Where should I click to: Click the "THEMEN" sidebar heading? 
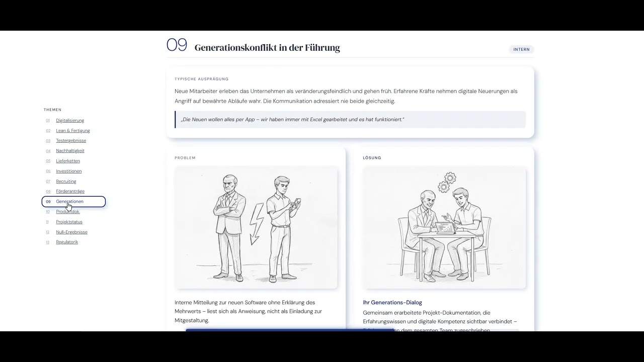(52, 110)
